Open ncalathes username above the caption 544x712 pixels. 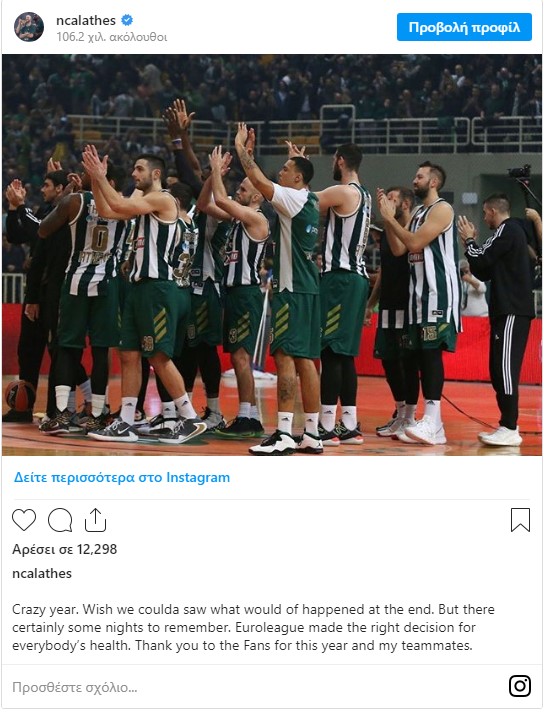pos(42,574)
